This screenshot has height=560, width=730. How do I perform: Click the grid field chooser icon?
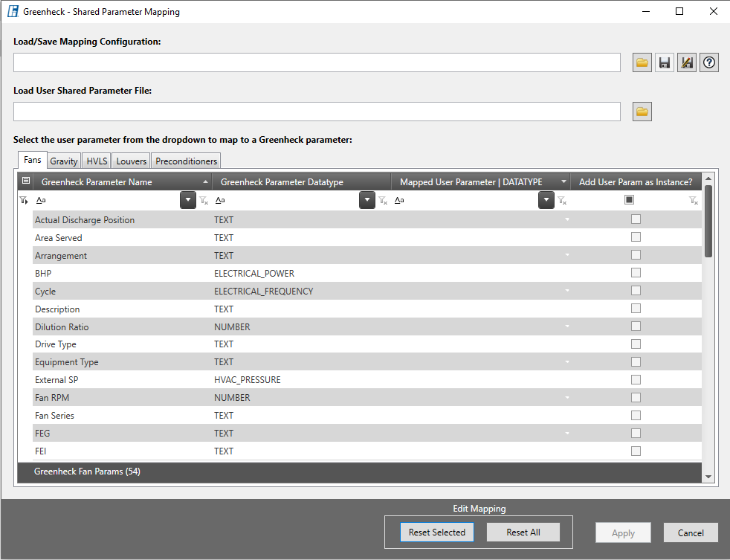tap(26, 181)
